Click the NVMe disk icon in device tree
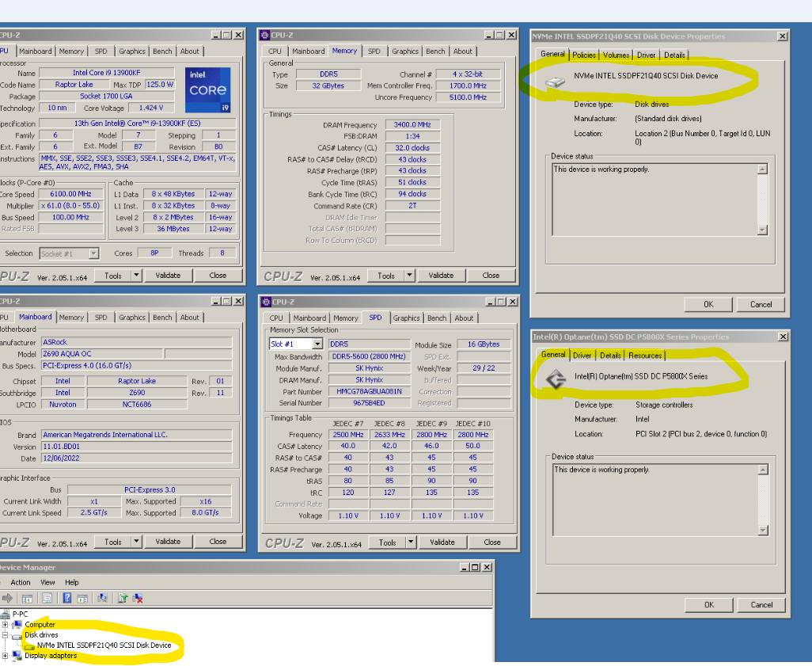Image resolution: width=812 pixels, height=666 pixels. tap(29, 645)
